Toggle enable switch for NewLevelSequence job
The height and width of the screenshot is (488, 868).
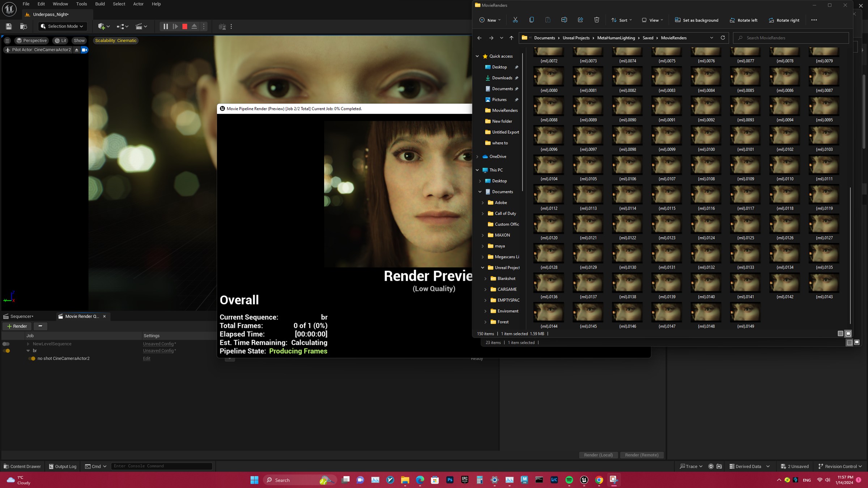click(6, 344)
